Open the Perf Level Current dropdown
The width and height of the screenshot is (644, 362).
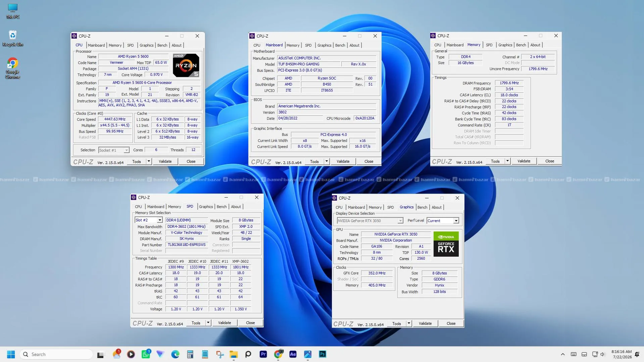(443, 221)
